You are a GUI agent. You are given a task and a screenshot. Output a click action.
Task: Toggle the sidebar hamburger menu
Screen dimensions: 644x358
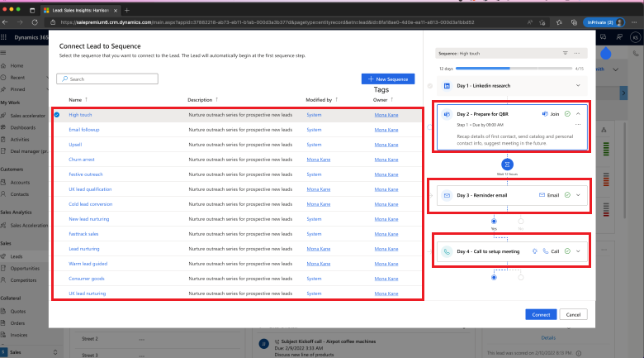tap(3, 53)
